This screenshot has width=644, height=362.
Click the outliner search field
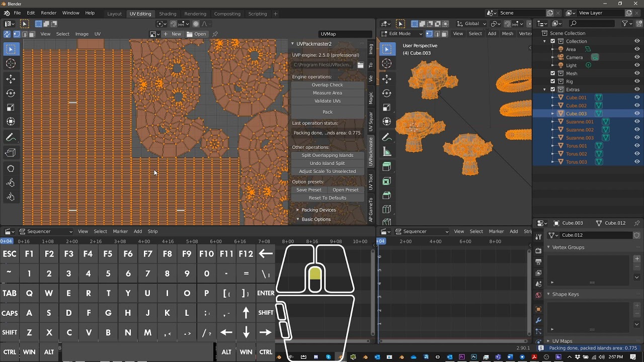tap(592, 24)
